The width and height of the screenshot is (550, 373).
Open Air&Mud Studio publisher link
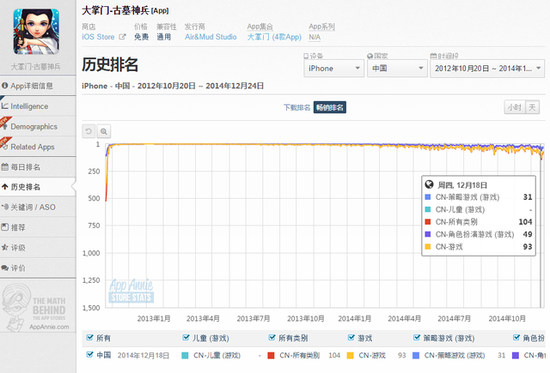[211, 37]
